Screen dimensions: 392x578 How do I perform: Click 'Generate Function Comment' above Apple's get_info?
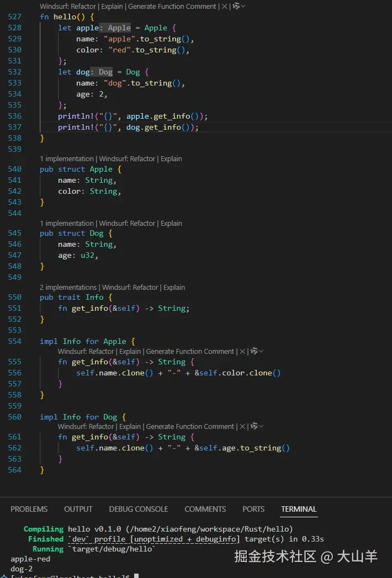point(190,351)
